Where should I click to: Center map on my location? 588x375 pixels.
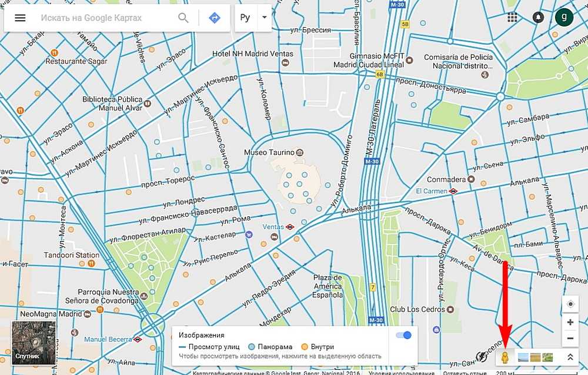pyautogui.click(x=570, y=304)
